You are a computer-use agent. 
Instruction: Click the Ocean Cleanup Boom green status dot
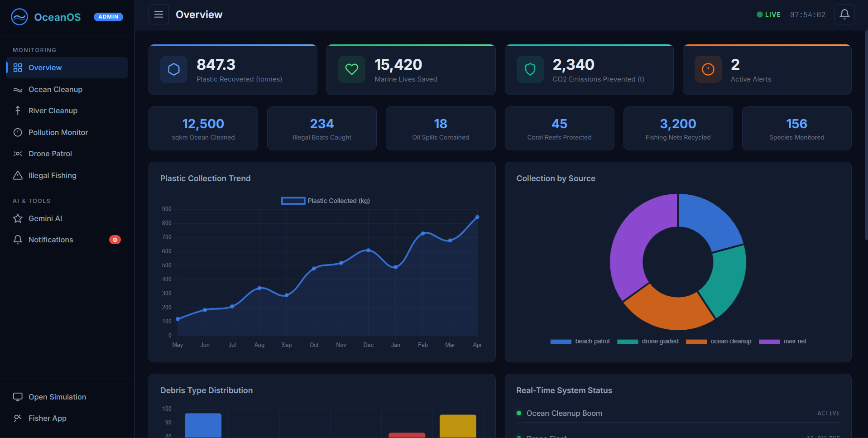pos(519,413)
